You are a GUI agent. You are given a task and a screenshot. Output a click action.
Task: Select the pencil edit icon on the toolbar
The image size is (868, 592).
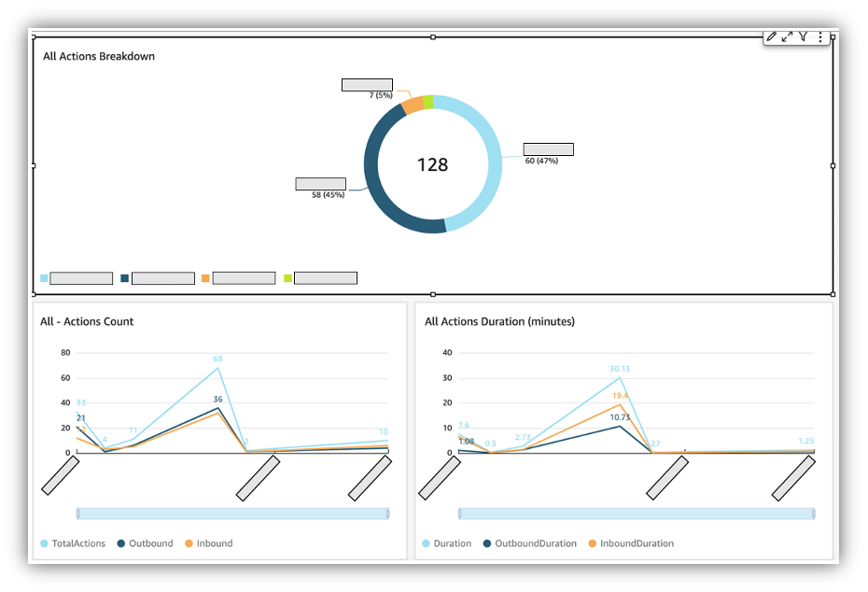[770, 37]
